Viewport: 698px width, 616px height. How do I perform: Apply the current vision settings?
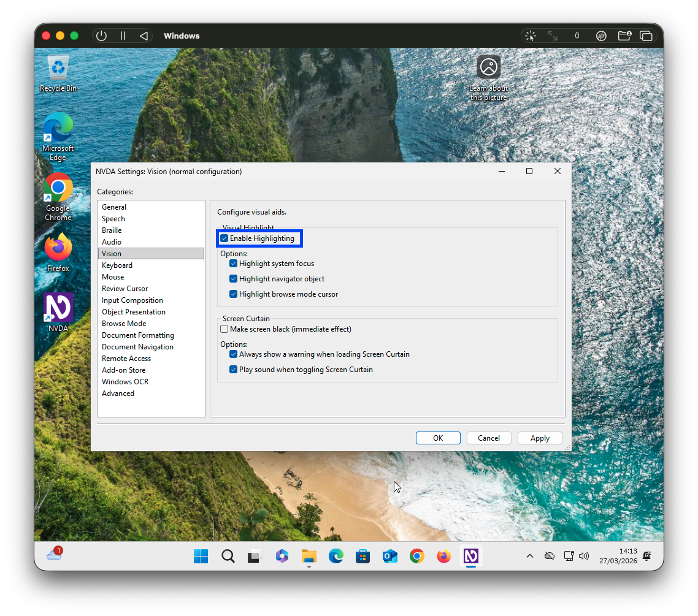click(x=539, y=438)
